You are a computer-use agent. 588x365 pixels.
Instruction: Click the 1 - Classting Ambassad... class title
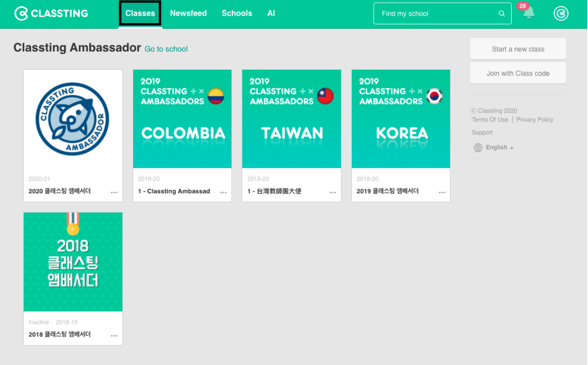coord(177,191)
